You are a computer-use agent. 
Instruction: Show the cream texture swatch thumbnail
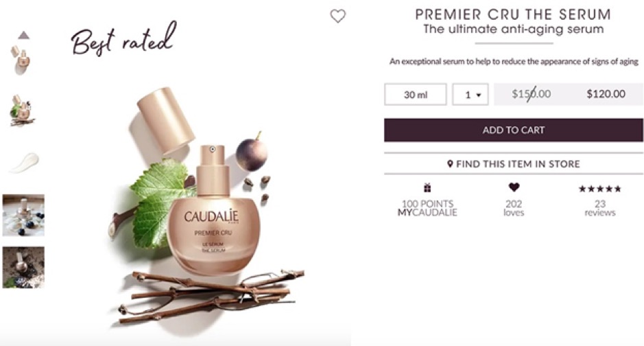[24, 163]
